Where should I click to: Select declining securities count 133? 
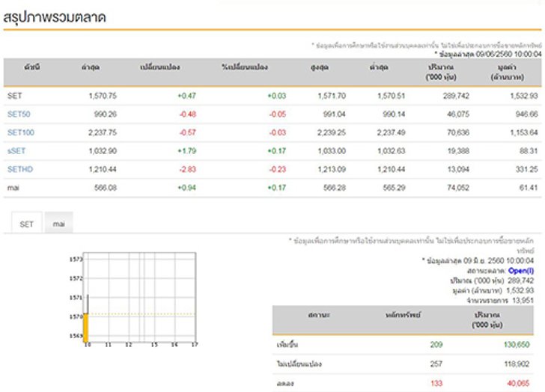pyautogui.click(x=436, y=383)
